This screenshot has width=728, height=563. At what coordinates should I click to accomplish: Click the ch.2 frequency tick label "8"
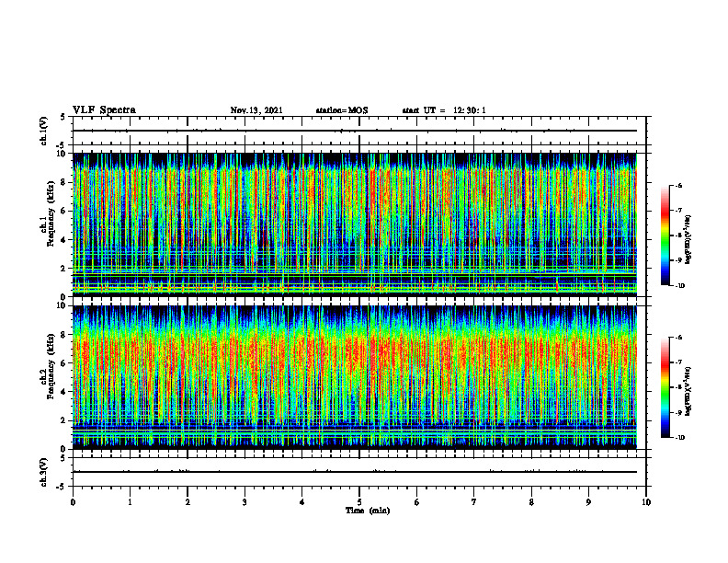[64, 335]
